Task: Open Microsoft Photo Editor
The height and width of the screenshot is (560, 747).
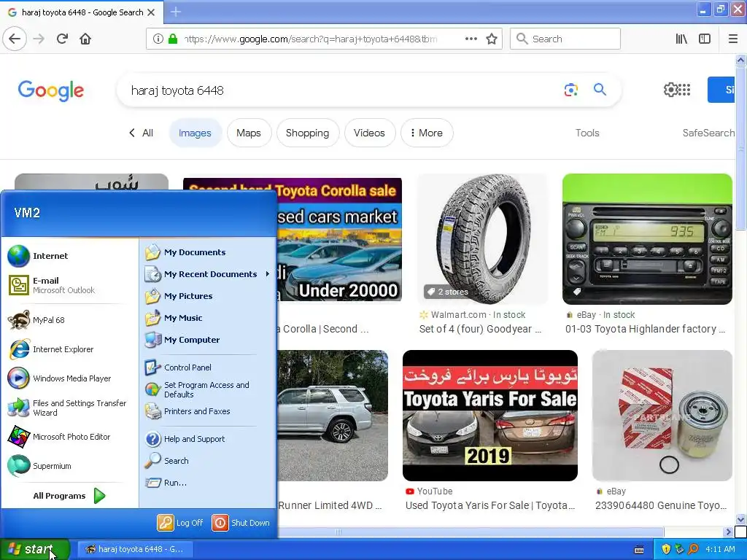Action: coord(71,437)
